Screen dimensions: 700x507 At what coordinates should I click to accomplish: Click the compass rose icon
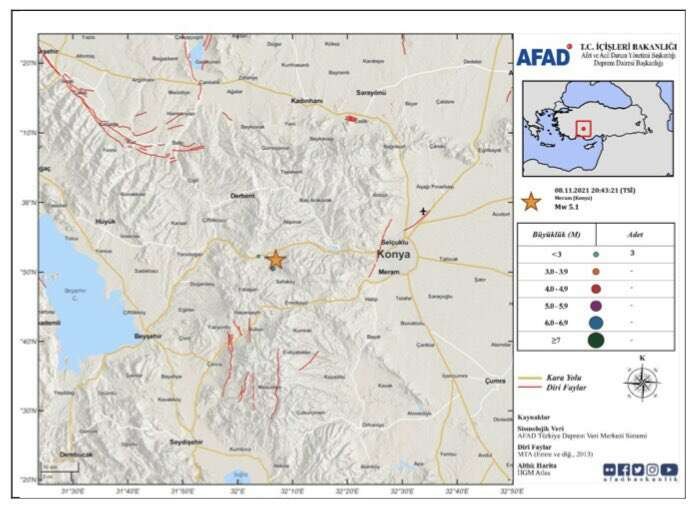pos(641,381)
